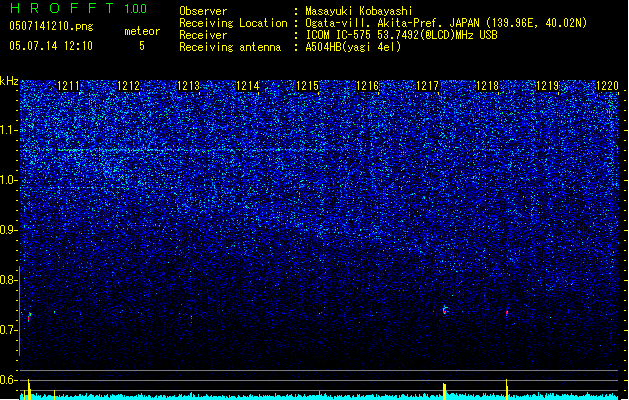The image size is (629, 400).
Task: Click the 1220 time marker
Action: click(x=607, y=86)
